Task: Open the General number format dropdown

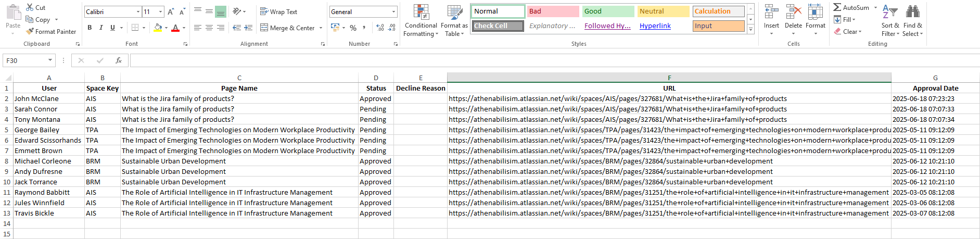Action: [x=393, y=11]
